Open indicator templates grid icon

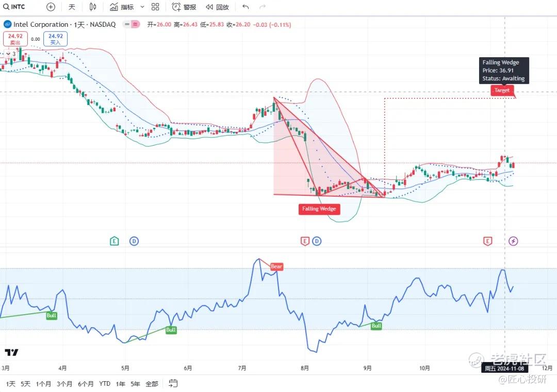pyautogui.click(x=155, y=7)
